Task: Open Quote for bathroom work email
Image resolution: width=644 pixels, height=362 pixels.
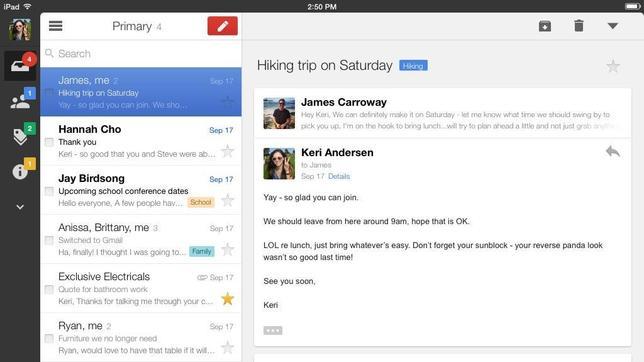Action: [x=141, y=288]
